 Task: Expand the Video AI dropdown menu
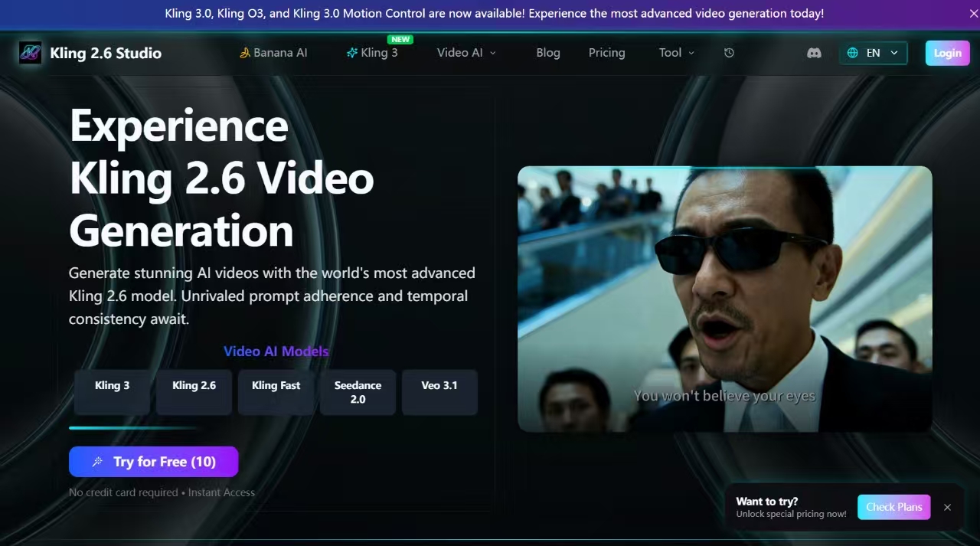pyautogui.click(x=466, y=53)
